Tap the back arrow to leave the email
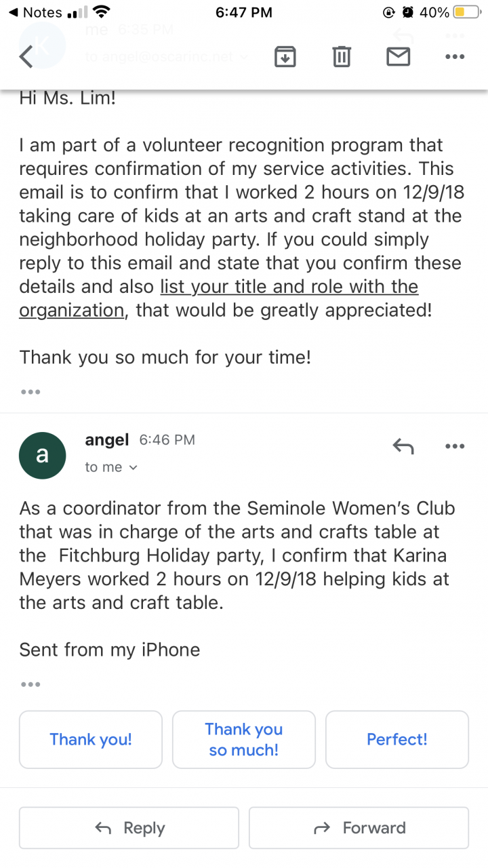The height and width of the screenshot is (868, 488). (26, 57)
